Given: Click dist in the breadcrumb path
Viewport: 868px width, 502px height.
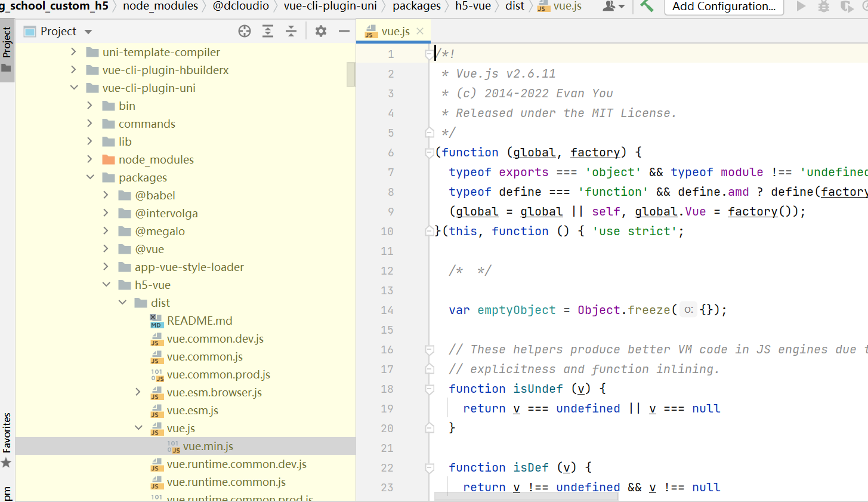Looking at the screenshot, I should pyautogui.click(x=515, y=6).
